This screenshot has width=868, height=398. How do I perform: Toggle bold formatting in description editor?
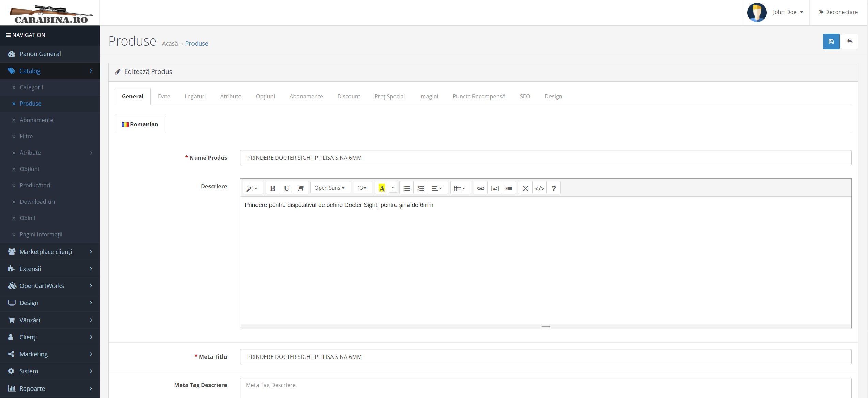tap(273, 188)
